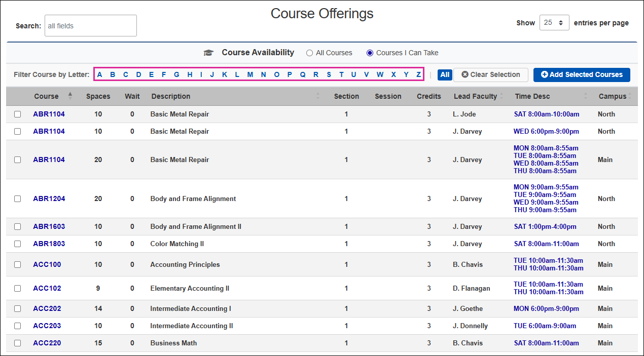Sort by the Description column arrows

pyautogui.click(x=318, y=96)
